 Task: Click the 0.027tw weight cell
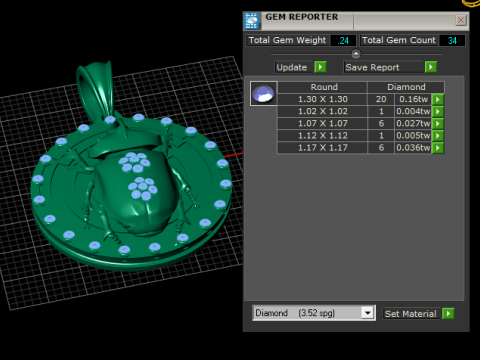[x=413, y=124]
